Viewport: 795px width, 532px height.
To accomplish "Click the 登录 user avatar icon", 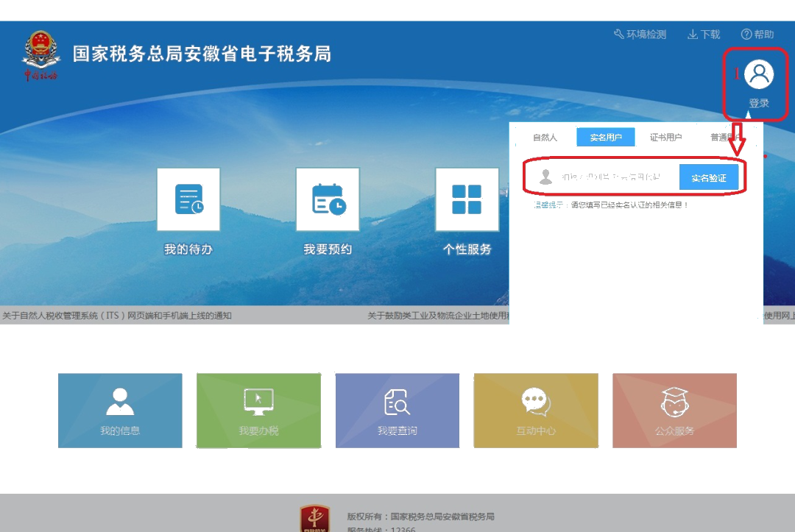I will (758, 74).
